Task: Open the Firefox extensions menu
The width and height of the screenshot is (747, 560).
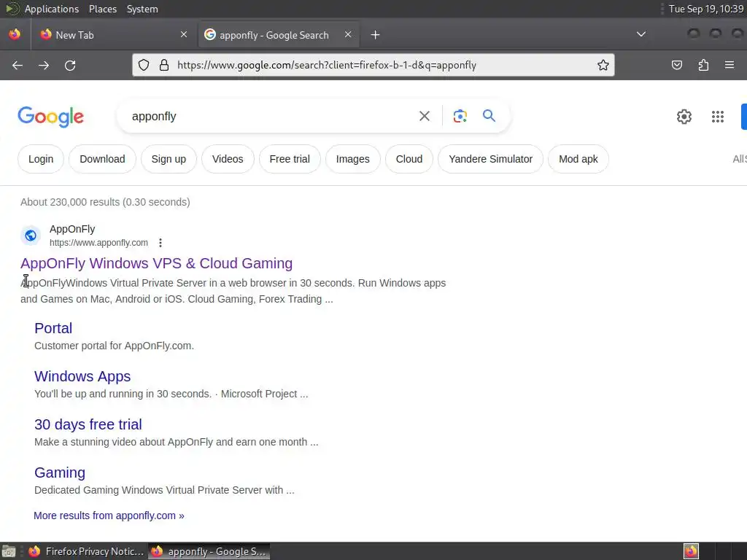Action: pos(703,65)
